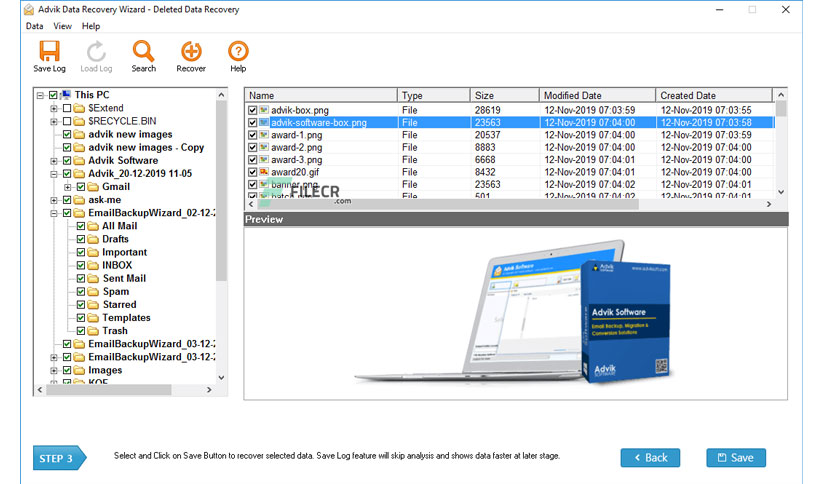
Task: Sort by the Created Date column header
Action: click(714, 95)
